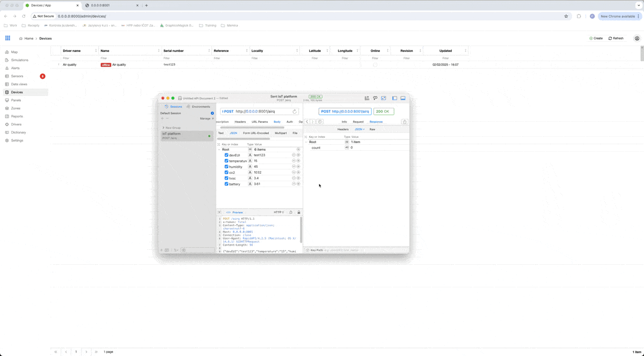Screen dimensions: 644x356
Task: Switch to the Environments tab in RapidAPI
Action: [199, 107]
